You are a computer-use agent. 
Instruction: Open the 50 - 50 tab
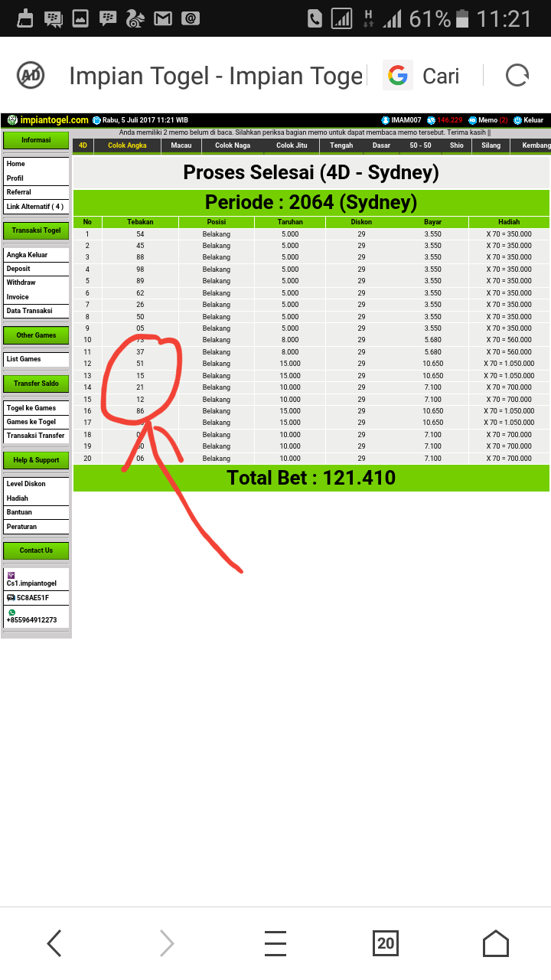pyautogui.click(x=420, y=145)
